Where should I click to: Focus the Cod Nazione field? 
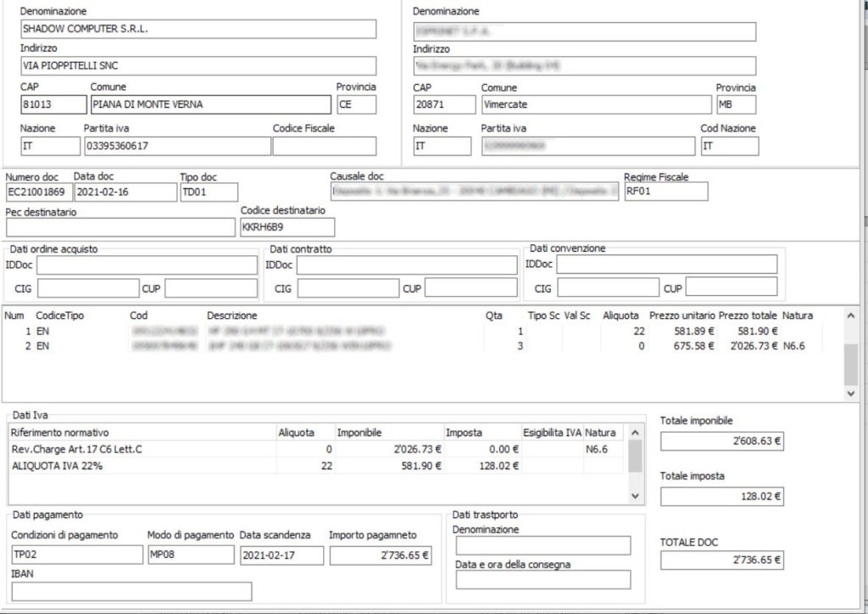[x=730, y=146]
